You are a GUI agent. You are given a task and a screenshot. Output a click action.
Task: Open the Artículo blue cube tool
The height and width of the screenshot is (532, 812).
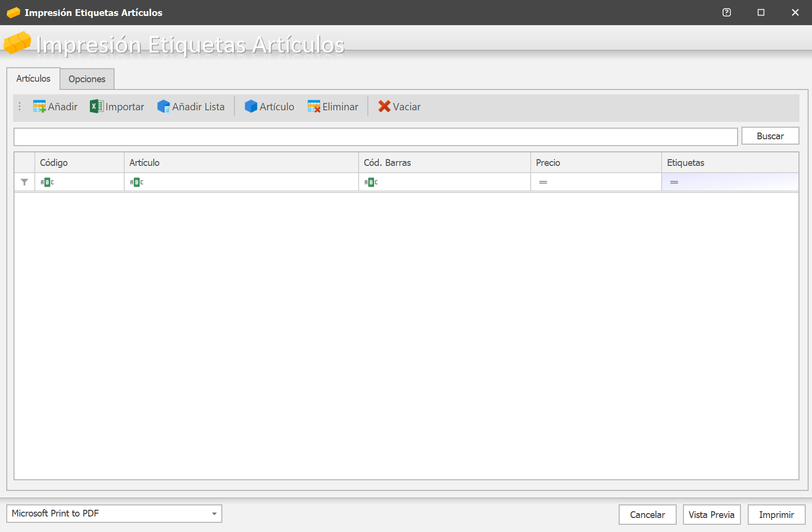[269, 106]
